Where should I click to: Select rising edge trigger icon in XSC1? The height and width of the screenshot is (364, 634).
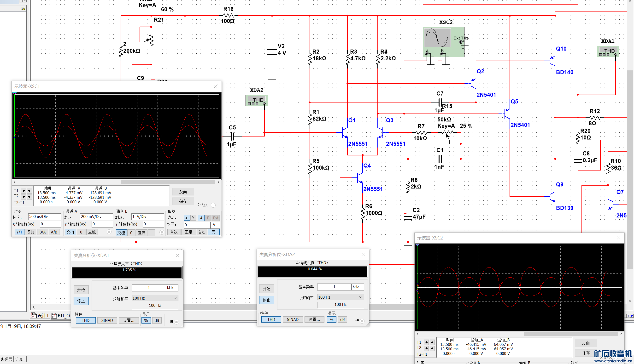click(187, 218)
